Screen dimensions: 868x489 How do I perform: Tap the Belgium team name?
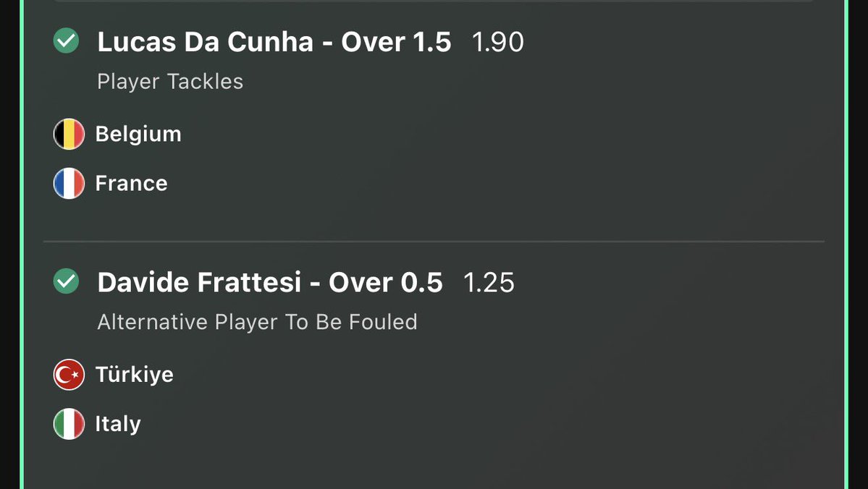tap(138, 134)
